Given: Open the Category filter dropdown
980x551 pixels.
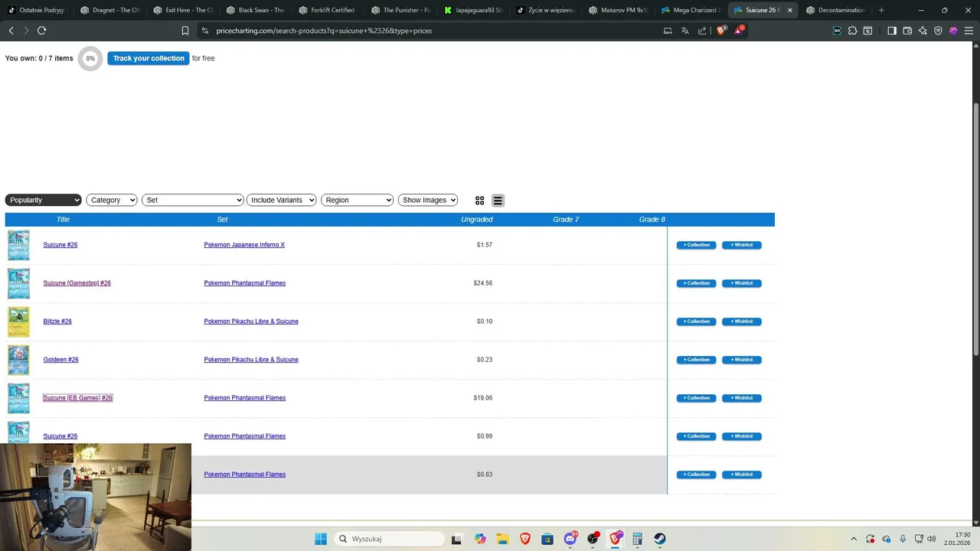Looking at the screenshot, I should pos(111,200).
